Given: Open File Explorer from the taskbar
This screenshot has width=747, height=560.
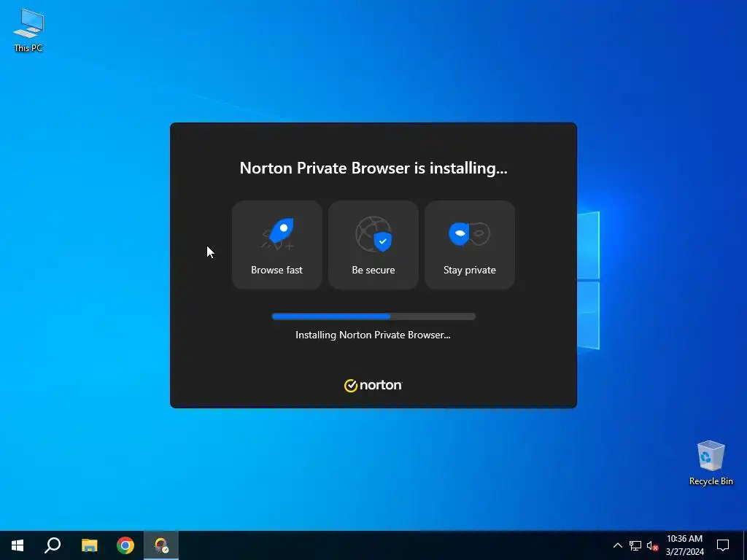Looking at the screenshot, I should [x=89, y=545].
